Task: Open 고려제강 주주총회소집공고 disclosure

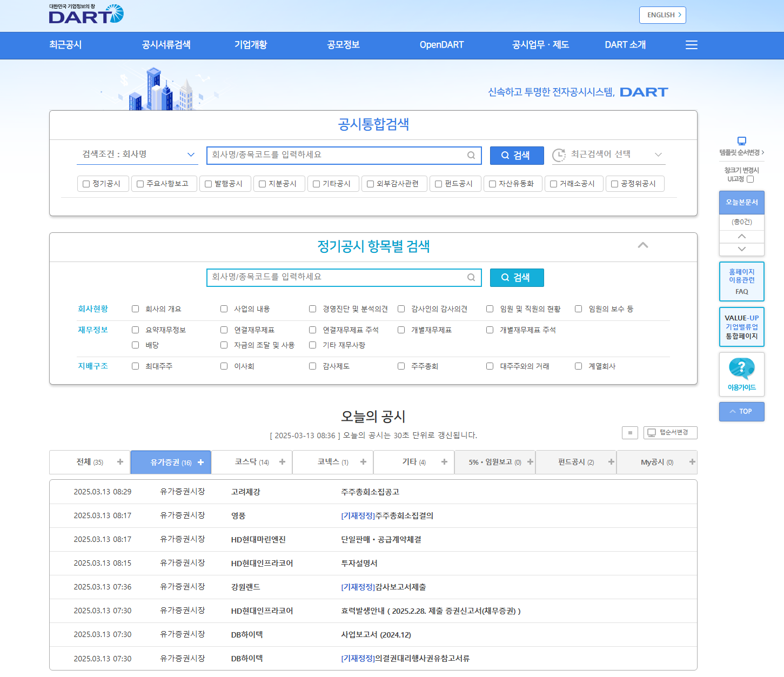Action: pos(370,492)
